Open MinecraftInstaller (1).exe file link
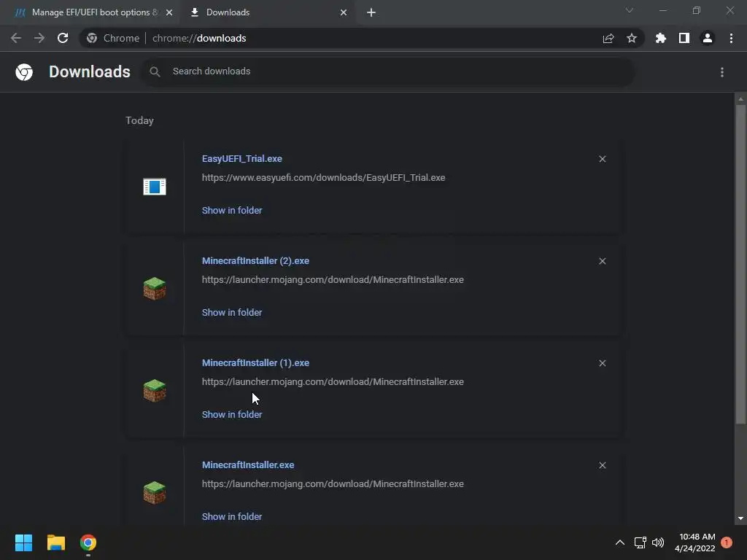This screenshot has width=747, height=560. 255,363
